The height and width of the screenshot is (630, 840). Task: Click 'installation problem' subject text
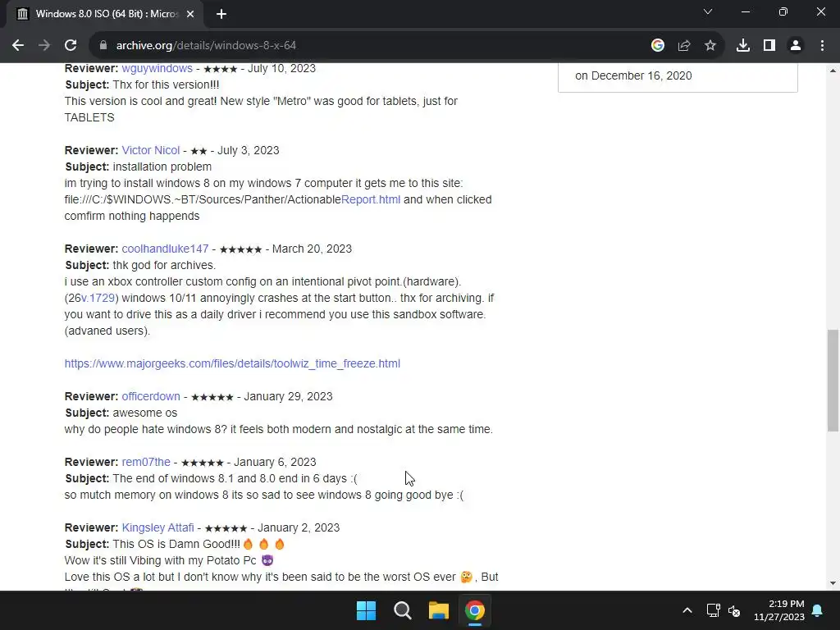(x=162, y=167)
